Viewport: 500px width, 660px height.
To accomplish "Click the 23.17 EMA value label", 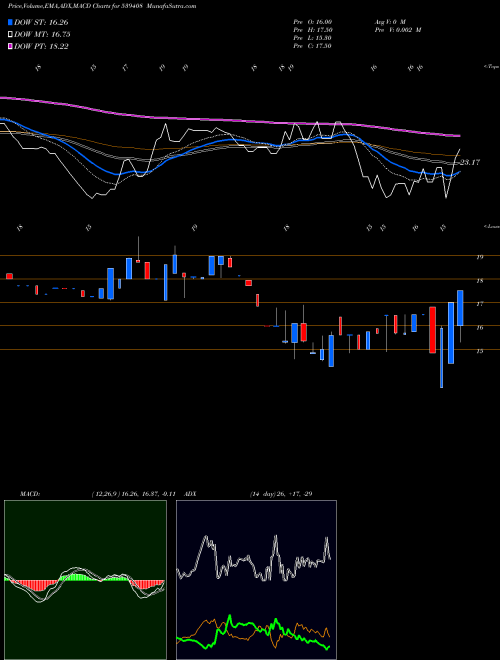I will click(470, 162).
